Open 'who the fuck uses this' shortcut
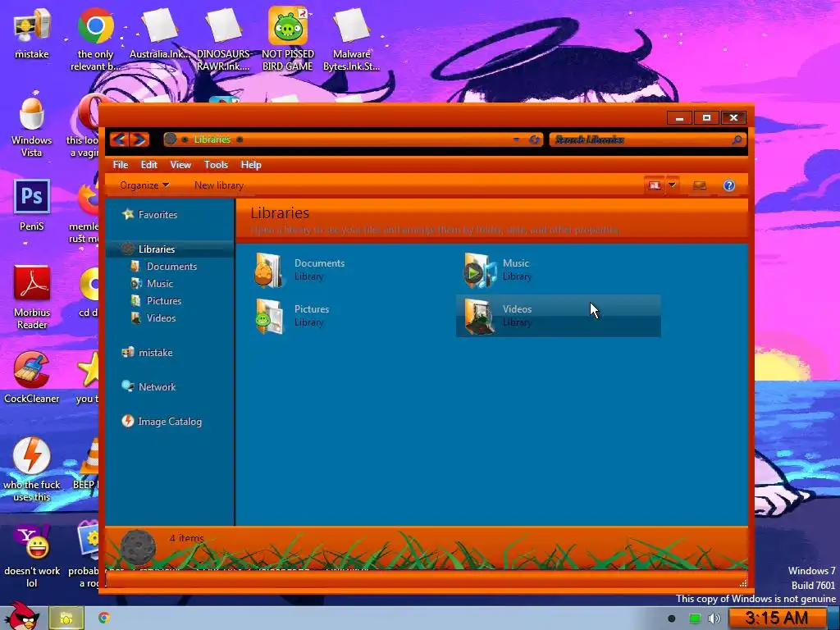This screenshot has height=630, width=840. click(32, 468)
